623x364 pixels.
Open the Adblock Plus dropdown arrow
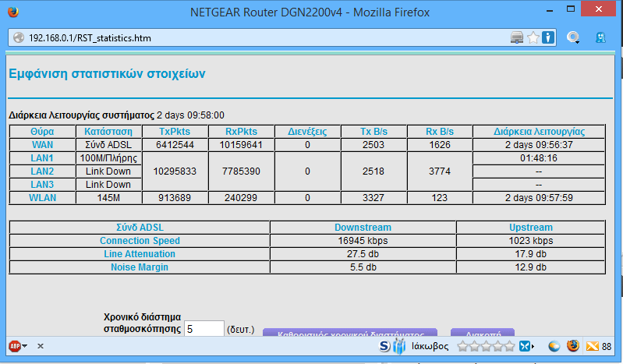[x=25, y=346]
